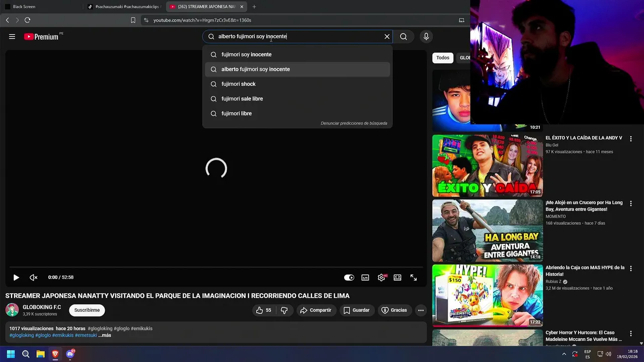Open the Windows Start menu
Viewport: 644px width, 362px height.
pyautogui.click(x=11, y=354)
